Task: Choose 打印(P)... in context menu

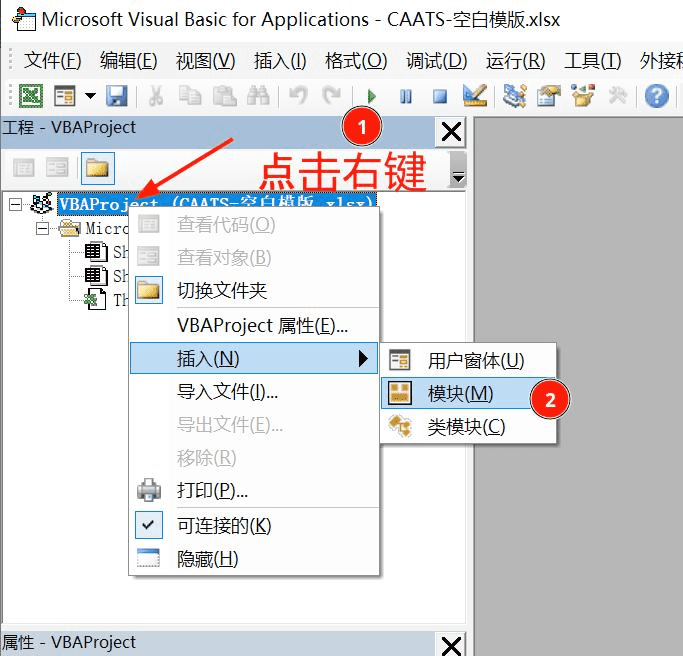Action: [254, 490]
